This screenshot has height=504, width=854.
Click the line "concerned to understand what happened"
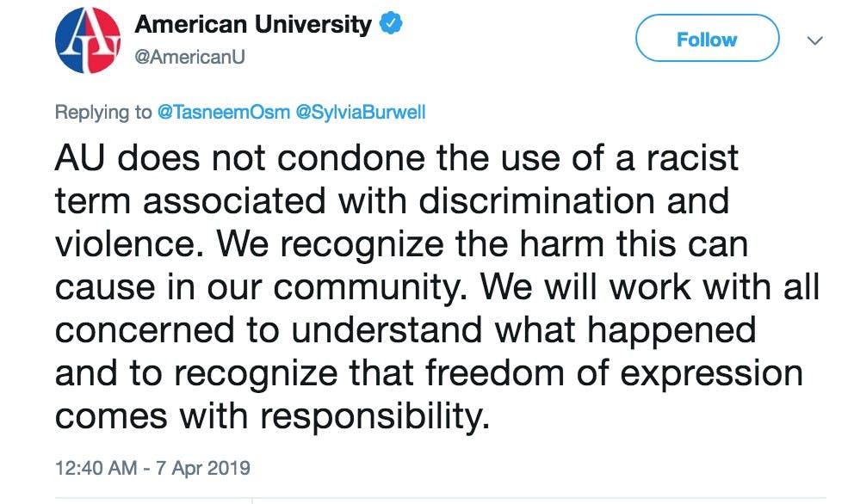coord(405,329)
